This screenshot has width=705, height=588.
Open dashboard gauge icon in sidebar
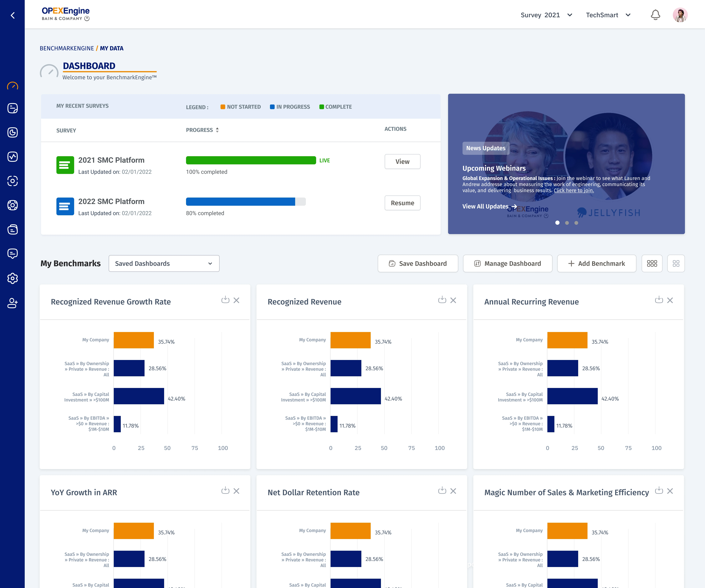point(12,86)
